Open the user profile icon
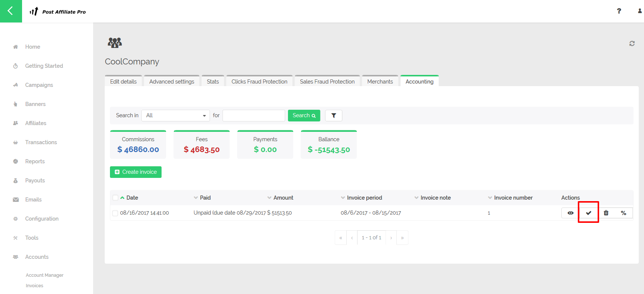644x294 pixels. pos(640,11)
